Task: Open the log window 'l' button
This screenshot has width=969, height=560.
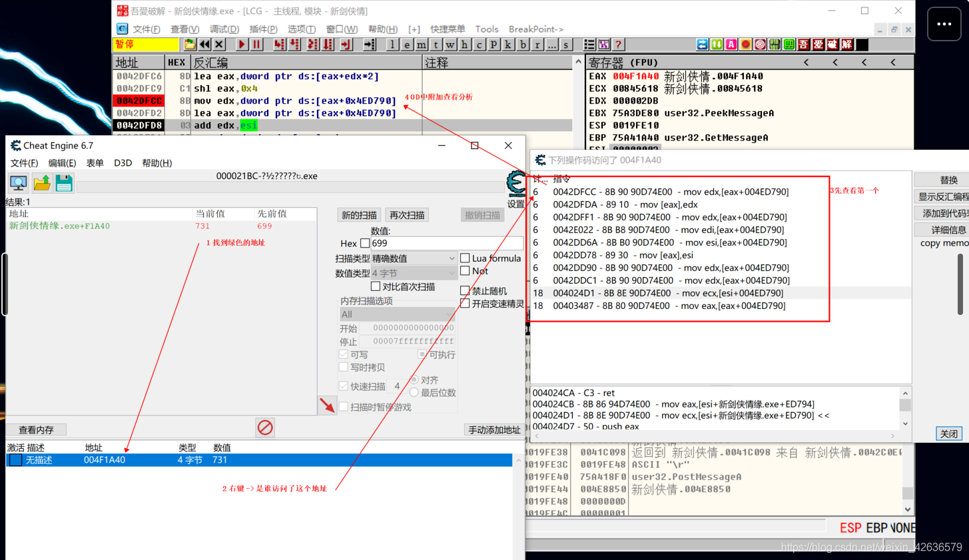Action: 392,45
